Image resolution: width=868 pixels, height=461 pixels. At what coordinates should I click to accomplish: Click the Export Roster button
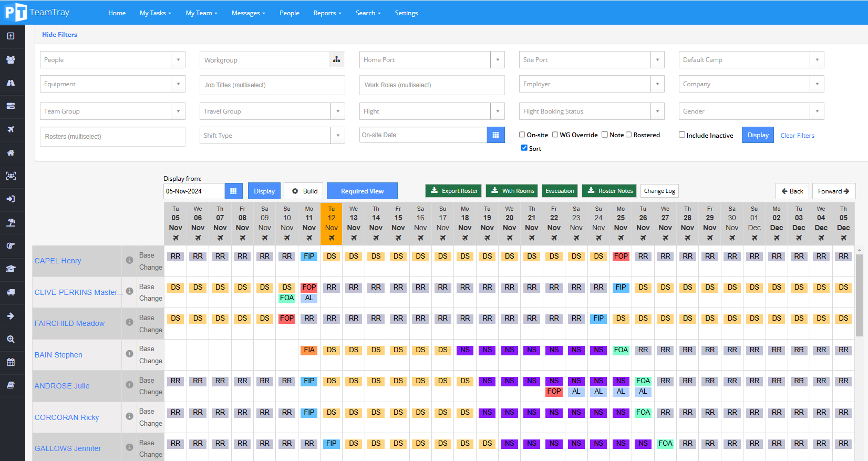pyautogui.click(x=453, y=191)
